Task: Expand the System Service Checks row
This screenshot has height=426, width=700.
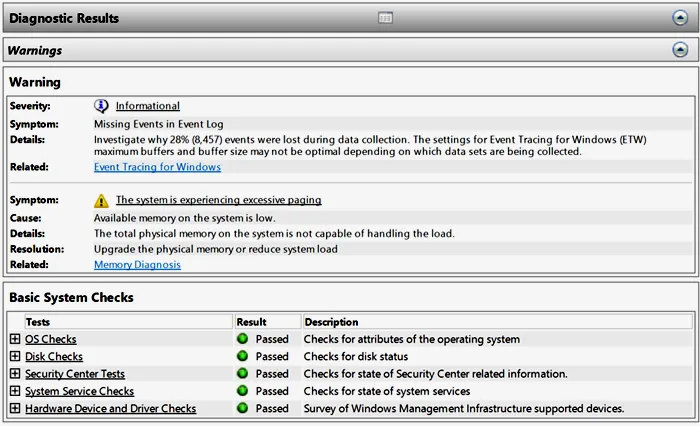Action: (15, 391)
